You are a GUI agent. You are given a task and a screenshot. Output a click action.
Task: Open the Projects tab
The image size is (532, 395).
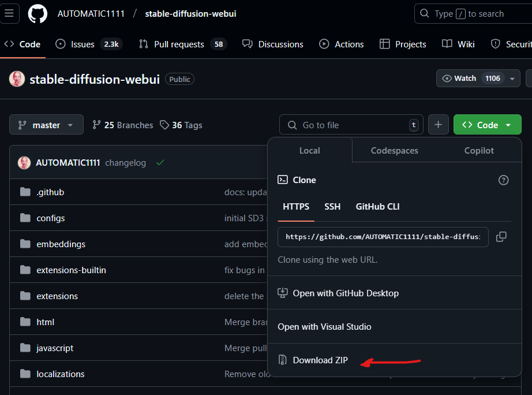tap(403, 44)
